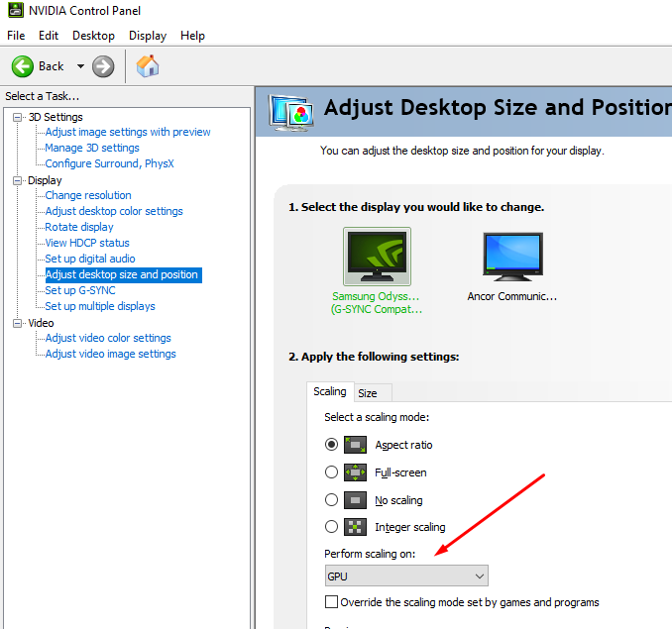This screenshot has width=672, height=629.
Task: Enable Override the scaling mode checkbox
Action: pyautogui.click(x=331, y=602)
